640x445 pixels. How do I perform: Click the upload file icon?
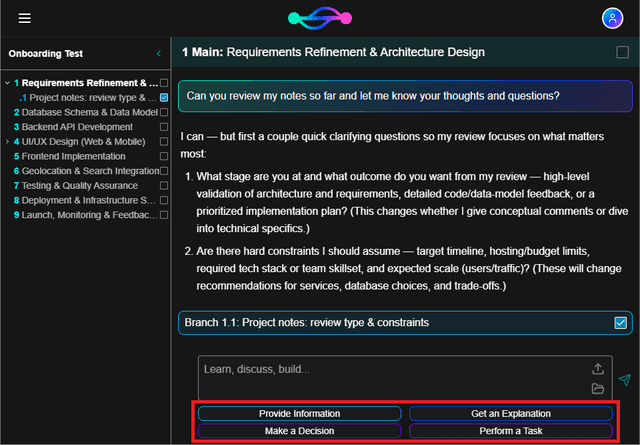[598, 369]
